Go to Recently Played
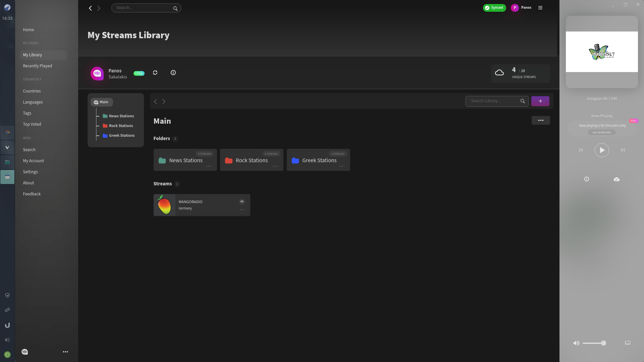 pos(38,66)
